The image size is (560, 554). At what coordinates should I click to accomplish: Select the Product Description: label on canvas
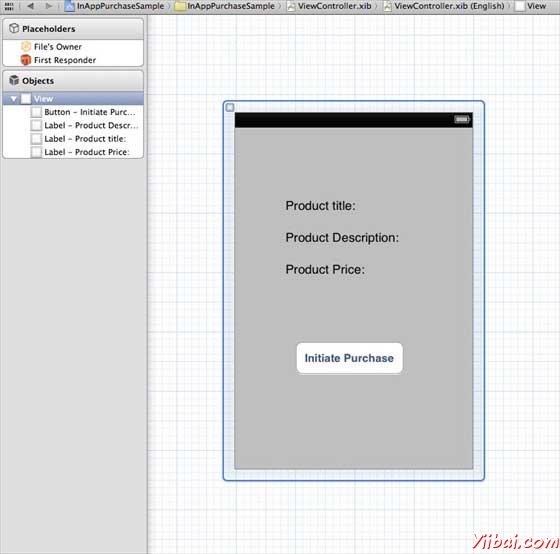click(x=342, y=238)
